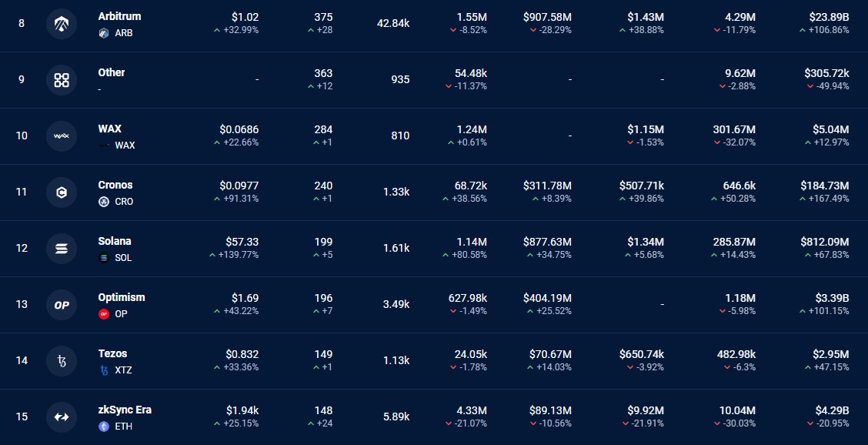Click the Solana value $877.63M
Image resolution: width=868 pixels, height=445 pixels.
tap(547, 243)
